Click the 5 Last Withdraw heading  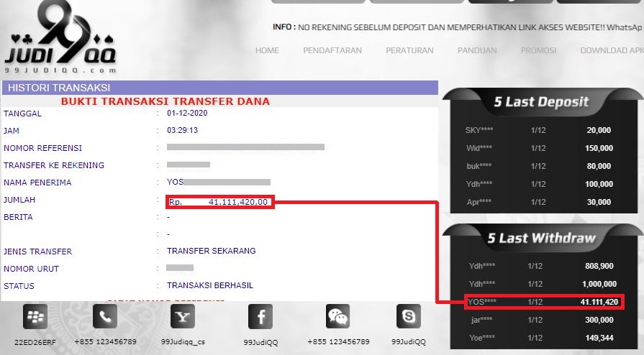click(x=541, y=238)
